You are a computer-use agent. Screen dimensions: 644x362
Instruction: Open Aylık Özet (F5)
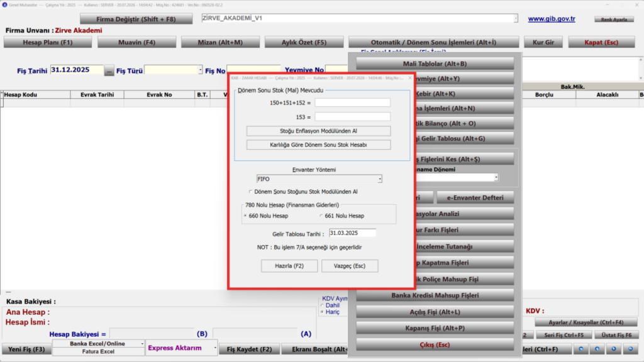[304, 42]
